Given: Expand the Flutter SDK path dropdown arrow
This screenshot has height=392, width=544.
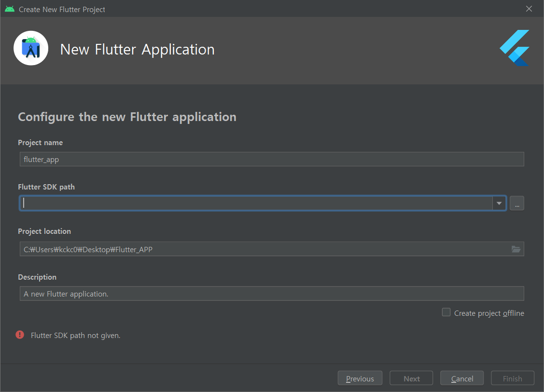Looking at the screenshot, I should point(499,203).
